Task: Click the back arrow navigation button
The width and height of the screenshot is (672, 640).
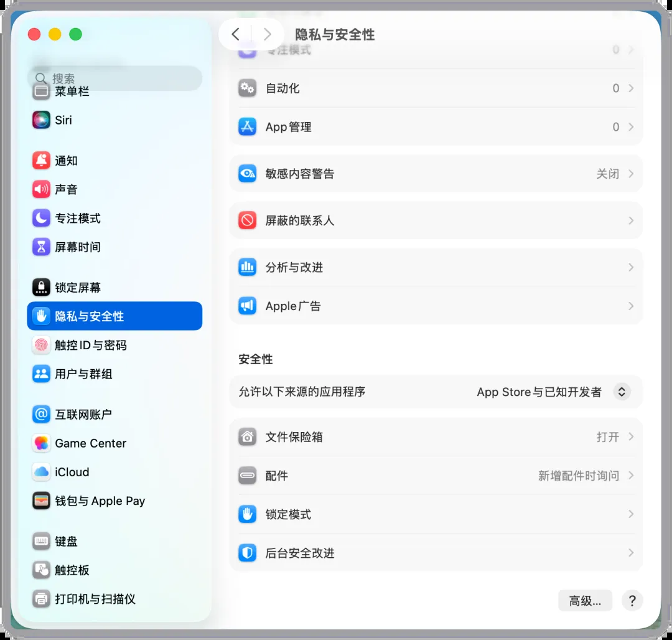Action: [235, 34]
